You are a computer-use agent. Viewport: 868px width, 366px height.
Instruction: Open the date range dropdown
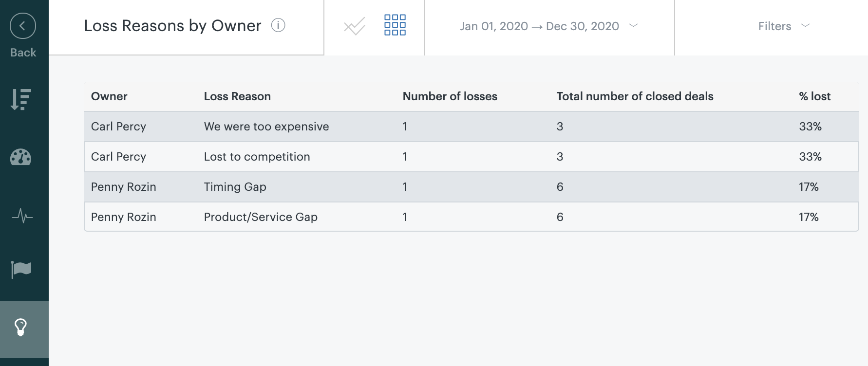pos(548,26)
